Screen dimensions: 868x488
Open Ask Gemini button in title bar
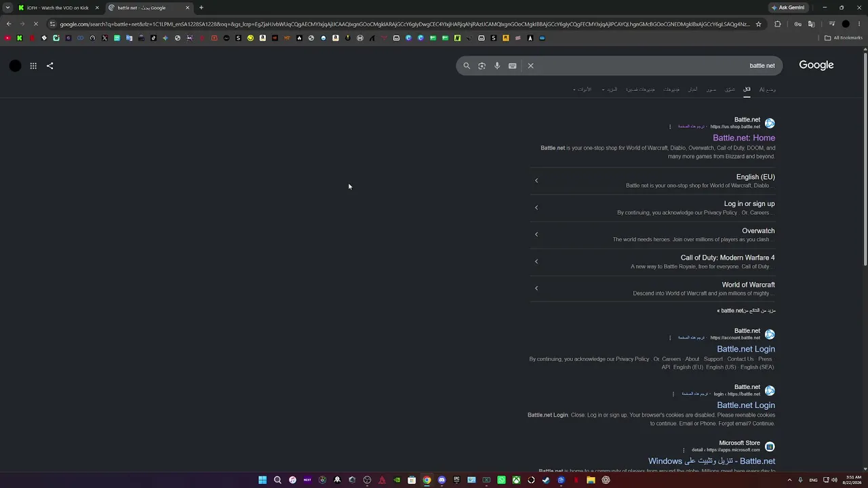coord(788,7)
